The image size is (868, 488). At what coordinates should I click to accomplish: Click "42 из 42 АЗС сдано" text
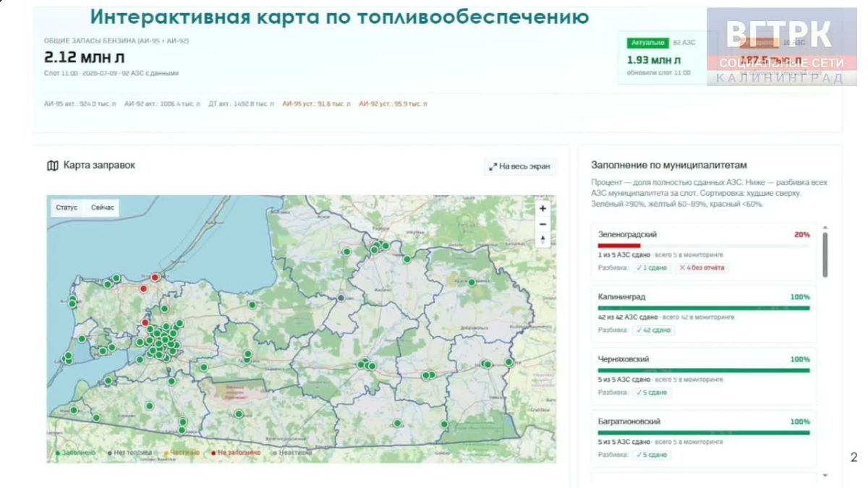(627, 317)
